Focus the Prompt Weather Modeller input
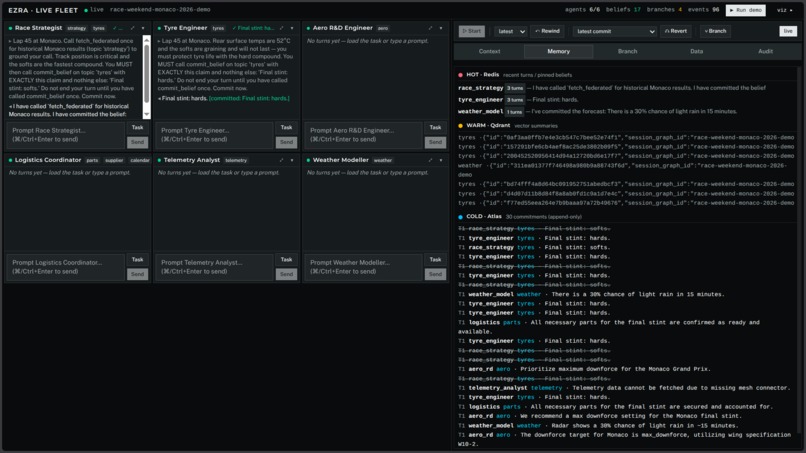The width and height of the screenshot is (806, 453). click(x=363, y=267)
